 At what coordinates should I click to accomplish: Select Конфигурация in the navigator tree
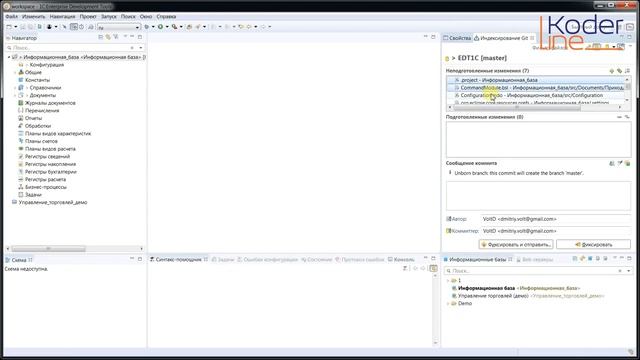(47, 65)
